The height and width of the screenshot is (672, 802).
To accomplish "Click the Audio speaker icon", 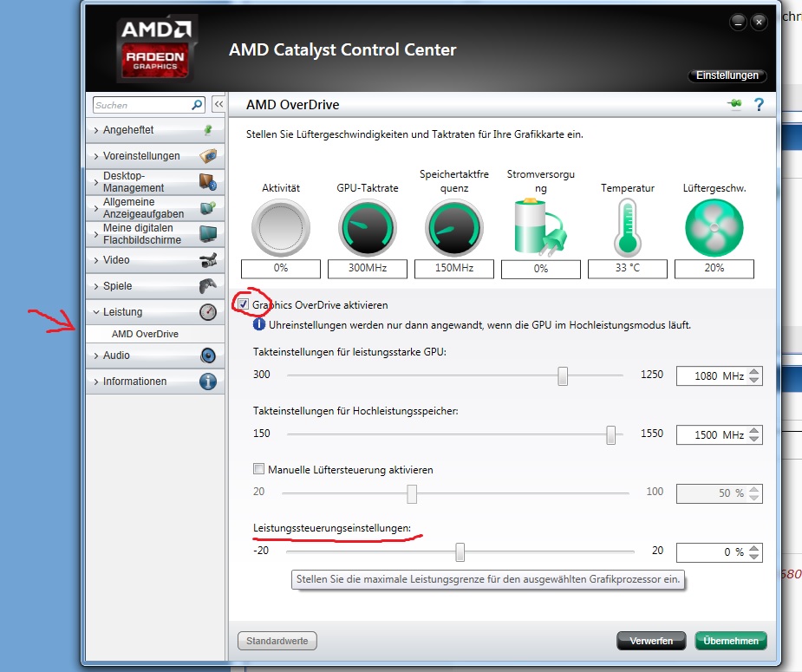I will click(208, 356).
